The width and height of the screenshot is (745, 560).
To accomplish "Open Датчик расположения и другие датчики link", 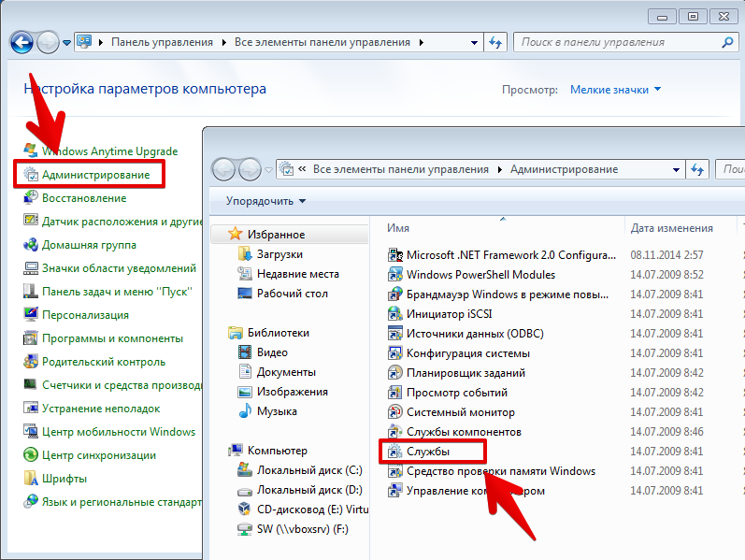I will point(122,221).
